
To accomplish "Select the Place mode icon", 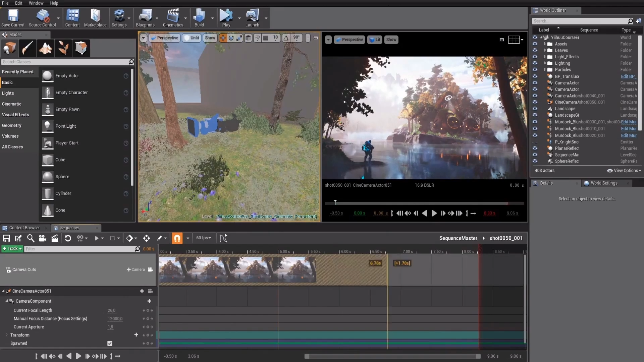I will coord(9,48).
